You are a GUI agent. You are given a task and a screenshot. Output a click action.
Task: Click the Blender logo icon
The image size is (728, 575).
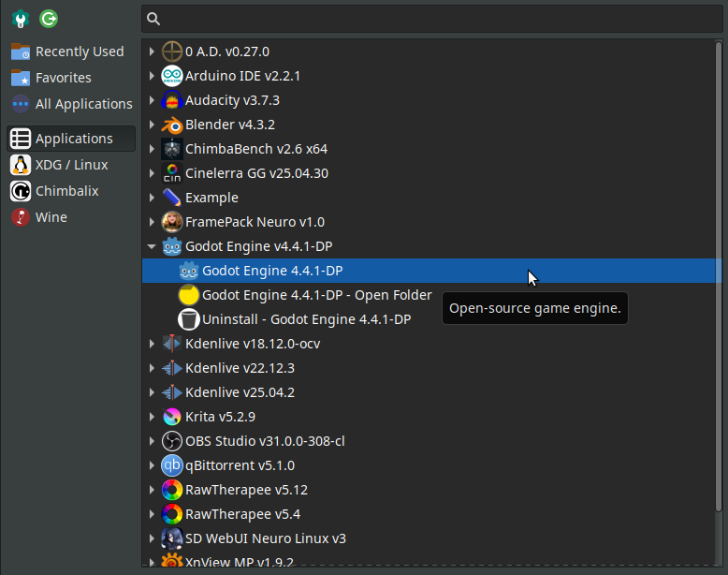172,125
